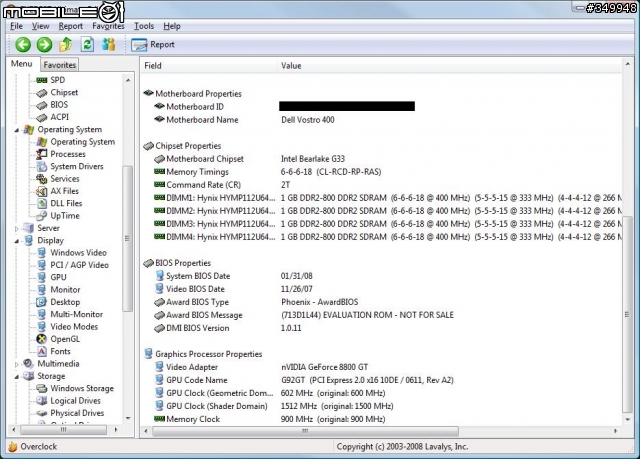Select the GPU Code Name row

[380, 380]
